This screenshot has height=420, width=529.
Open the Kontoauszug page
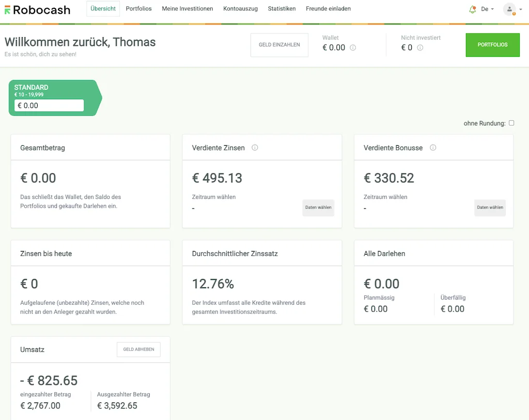(x=240, y=9)
